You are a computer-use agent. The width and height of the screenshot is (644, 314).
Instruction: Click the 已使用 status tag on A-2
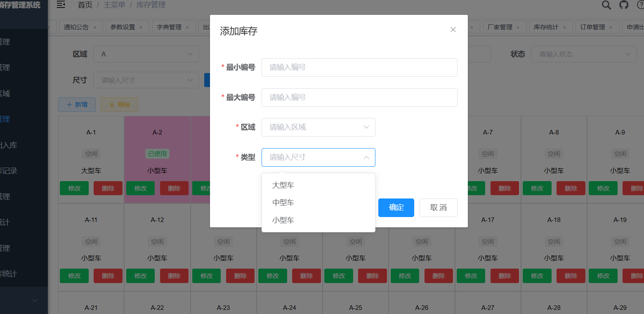[157, 154]
